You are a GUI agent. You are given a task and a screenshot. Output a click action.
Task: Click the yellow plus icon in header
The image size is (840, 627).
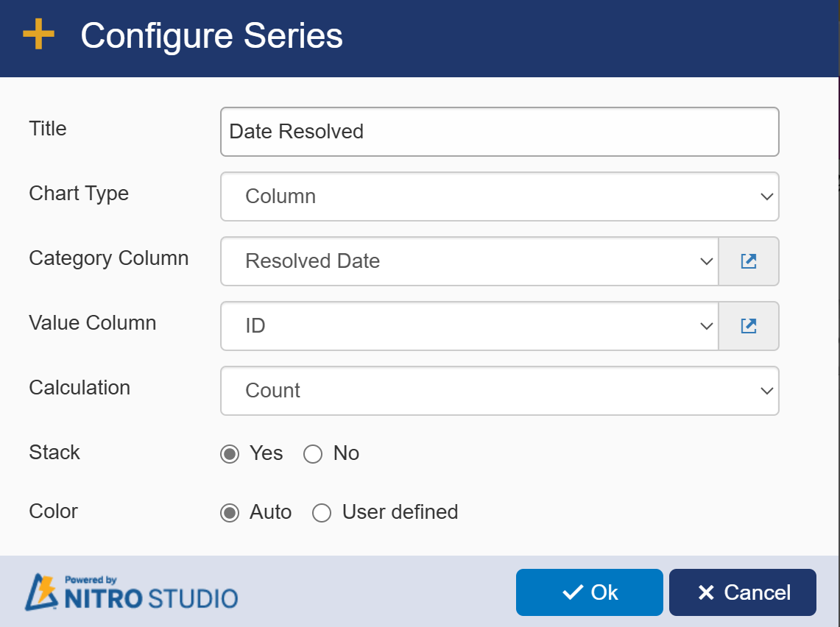(38, 35)
